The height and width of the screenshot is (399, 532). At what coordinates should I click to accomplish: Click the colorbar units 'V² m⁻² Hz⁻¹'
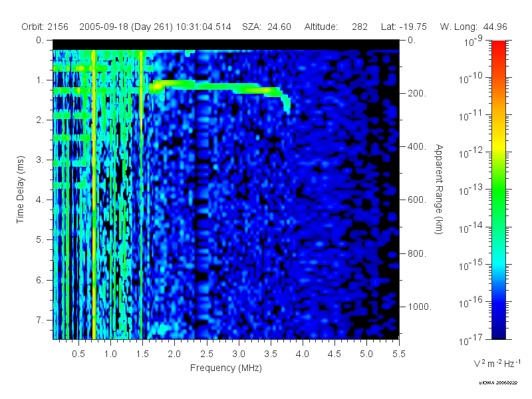tap(497, 363)
